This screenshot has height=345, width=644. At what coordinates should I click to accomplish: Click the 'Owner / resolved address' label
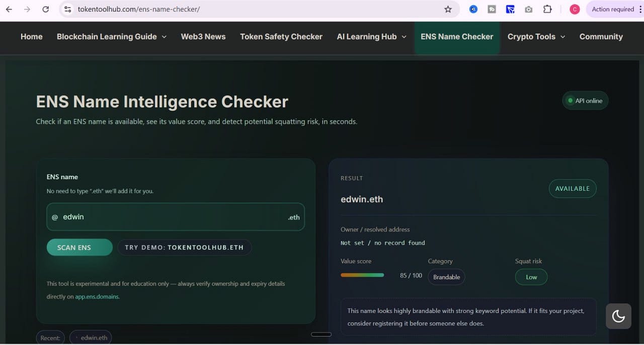375,229
